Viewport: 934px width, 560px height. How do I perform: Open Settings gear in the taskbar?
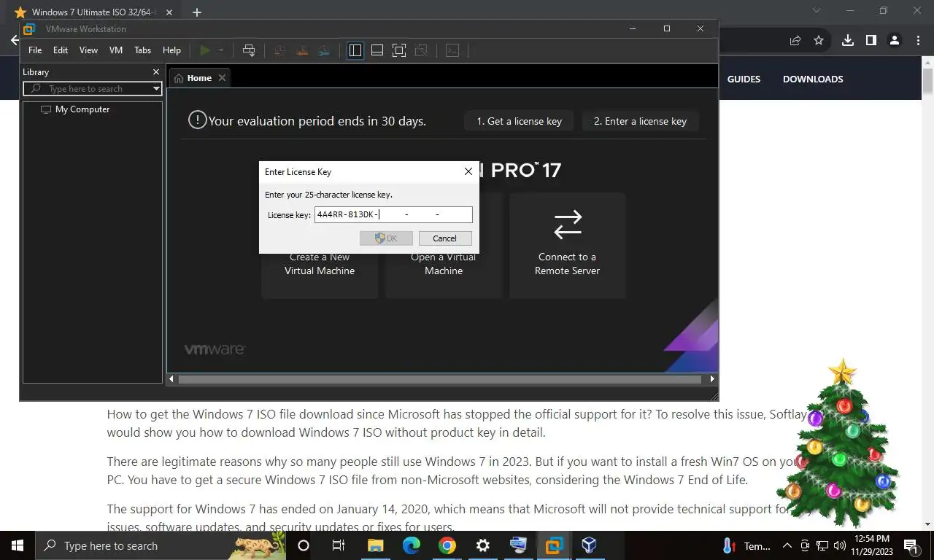483,545
